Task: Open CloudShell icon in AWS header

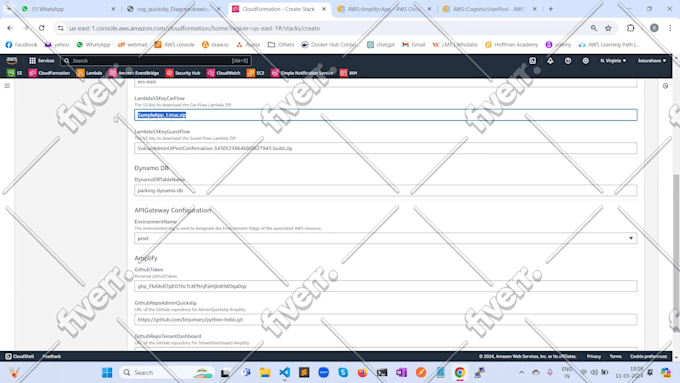Action: 533,61
